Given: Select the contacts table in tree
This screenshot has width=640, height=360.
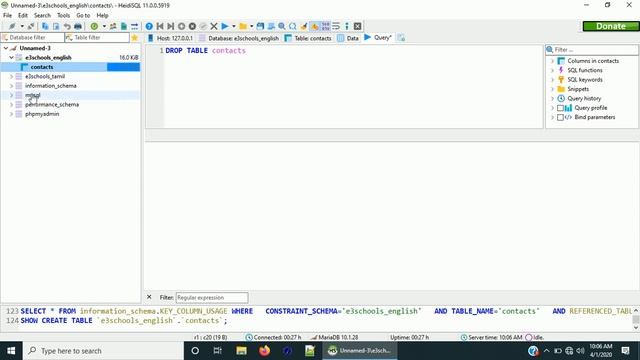Looking at the screenshot, I should (x=42, y=67).
